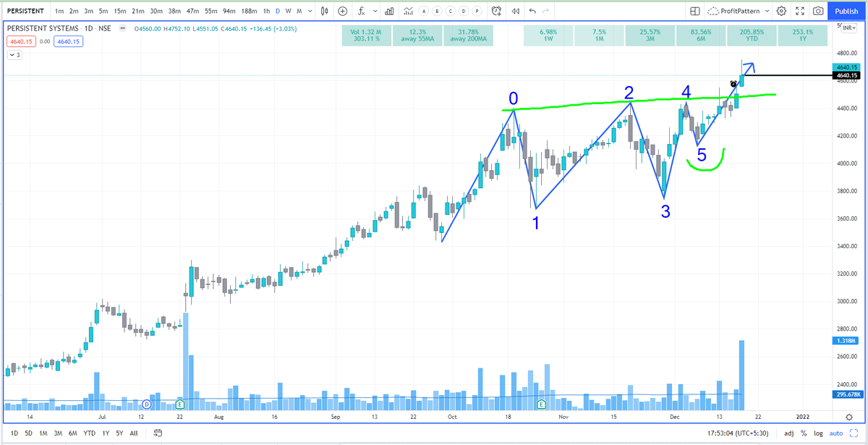
Task: Open the Financials bar-chart icon
Action: coord(389,11)
